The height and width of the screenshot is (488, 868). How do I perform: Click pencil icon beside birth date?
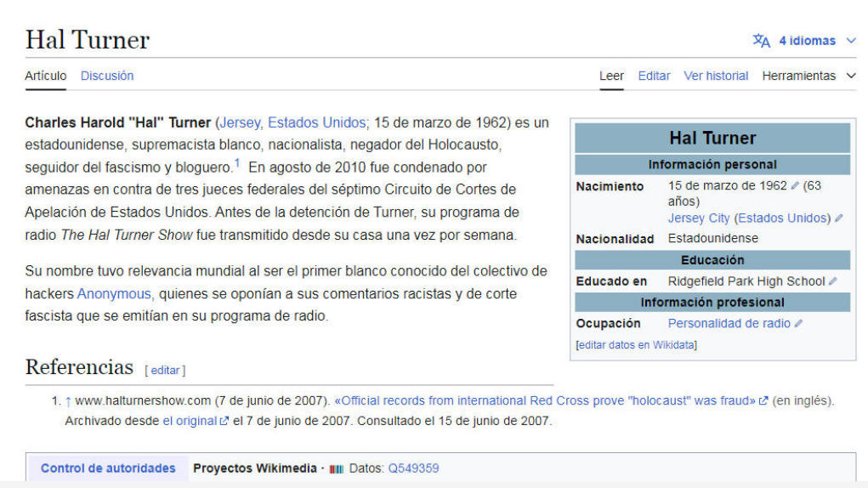795,186
